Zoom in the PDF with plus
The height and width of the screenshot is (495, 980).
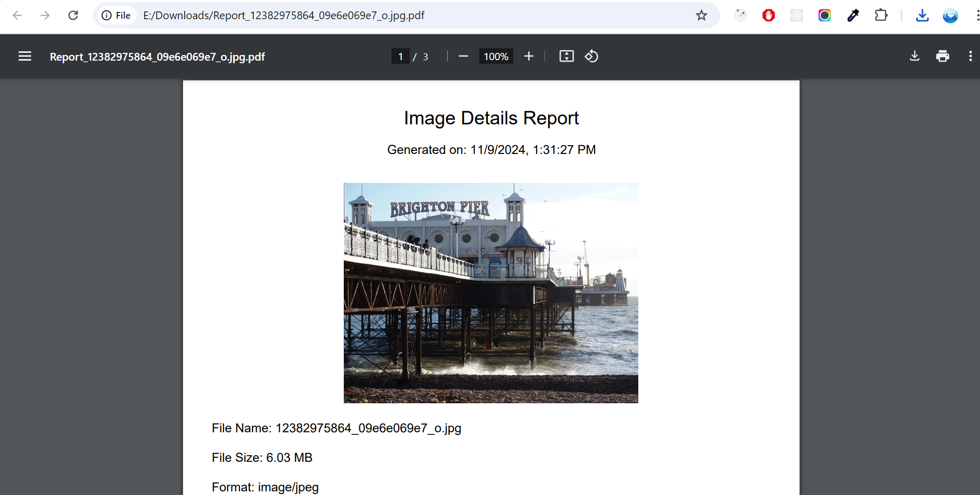pyautogui.click(x=528, y=56)
